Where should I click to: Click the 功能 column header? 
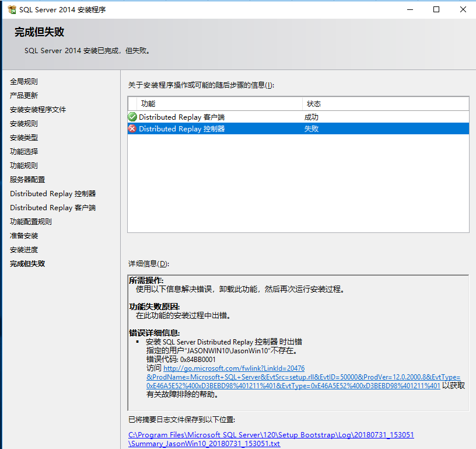point(148,104)
